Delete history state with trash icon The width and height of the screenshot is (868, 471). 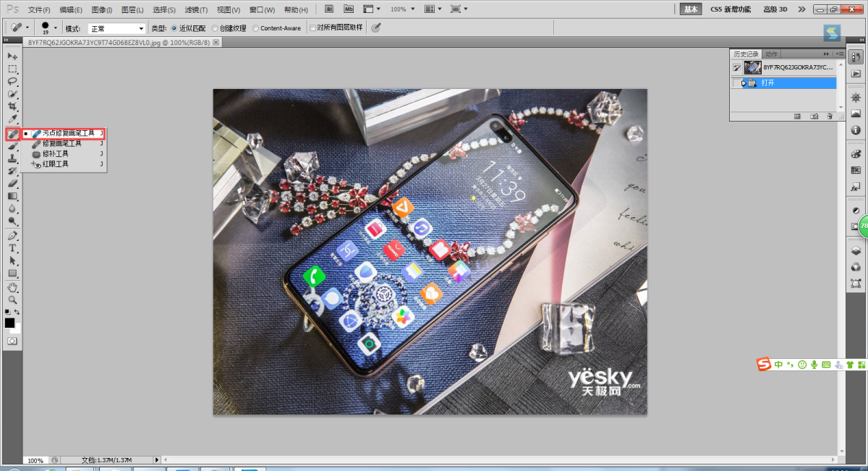coord(830,116)
